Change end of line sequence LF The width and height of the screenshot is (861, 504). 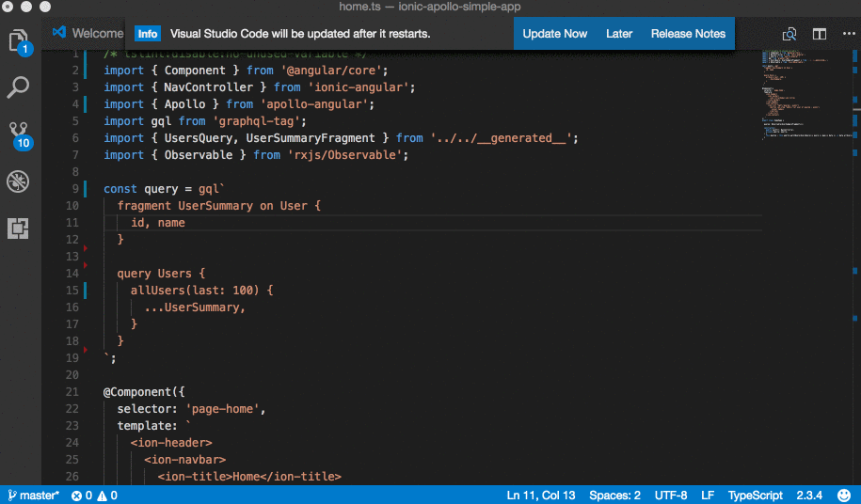[x=708, y=496]
